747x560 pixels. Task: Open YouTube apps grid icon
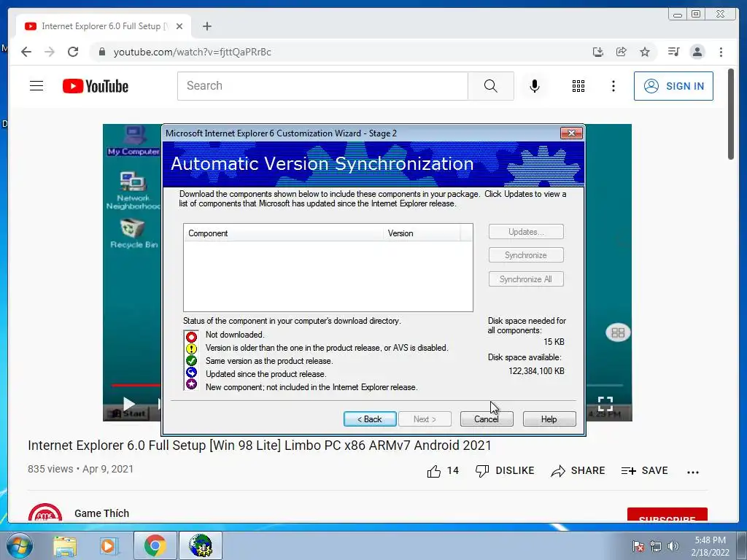[x=578, y=86]
